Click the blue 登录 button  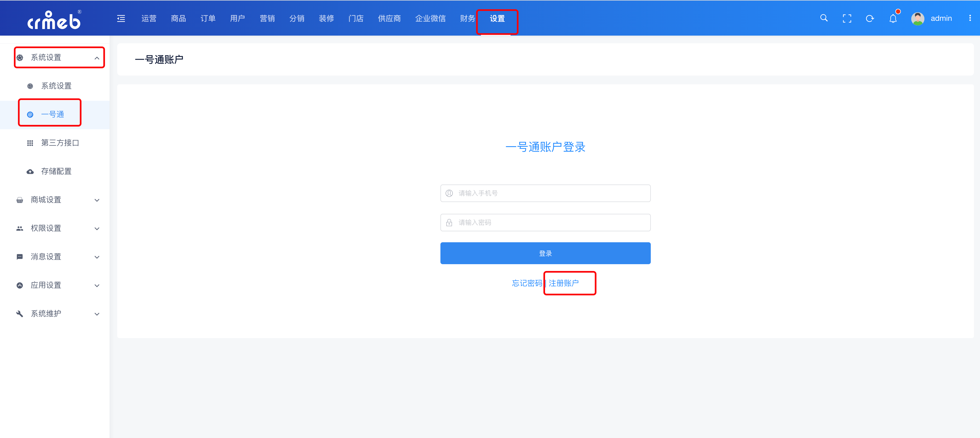pos(545,253)
